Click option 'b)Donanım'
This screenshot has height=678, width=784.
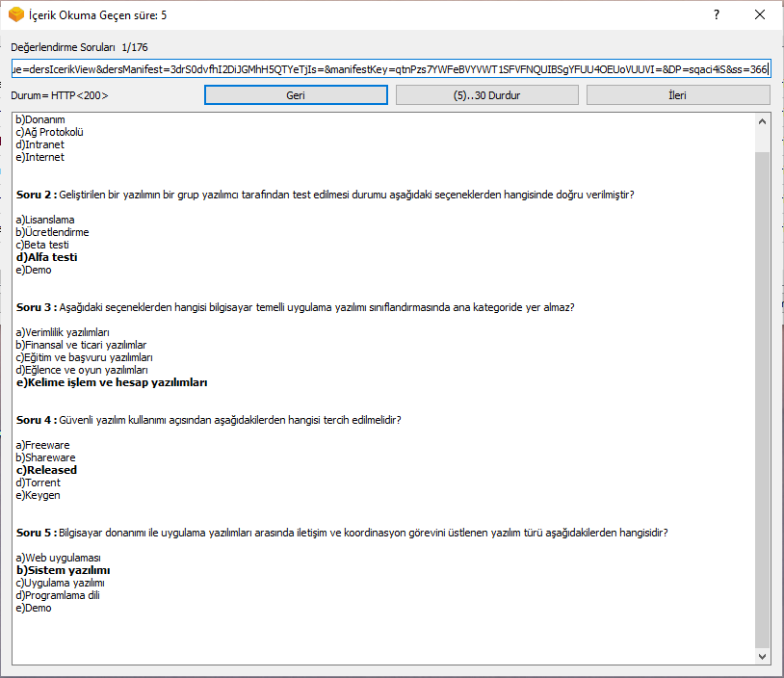(x=40, y=119)
